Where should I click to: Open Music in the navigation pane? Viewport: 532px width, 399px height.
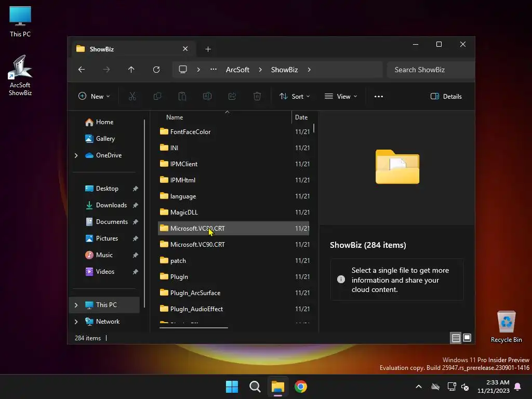click(x=104, y=255)
